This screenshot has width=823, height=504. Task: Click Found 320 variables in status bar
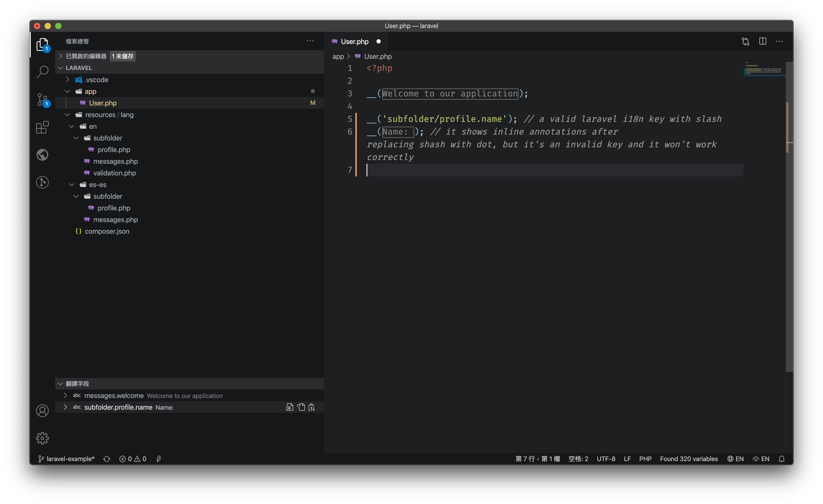[x=689, y=459]
